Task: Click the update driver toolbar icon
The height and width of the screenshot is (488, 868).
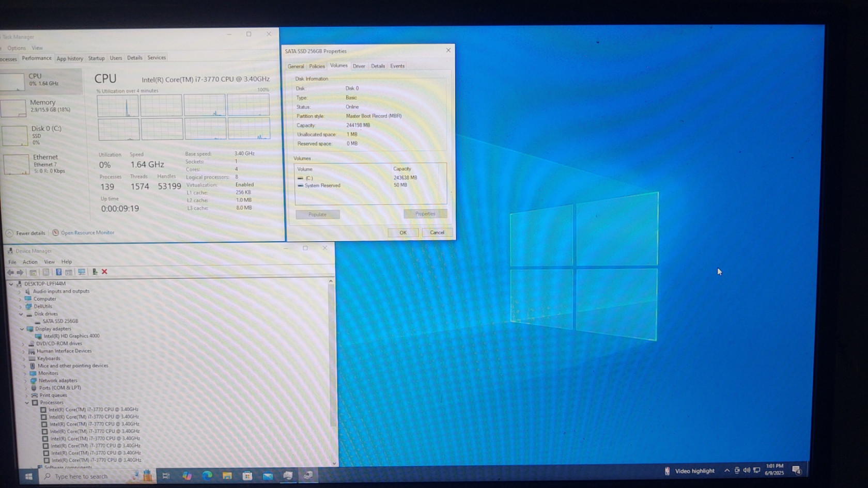Action: pos(95,272)
